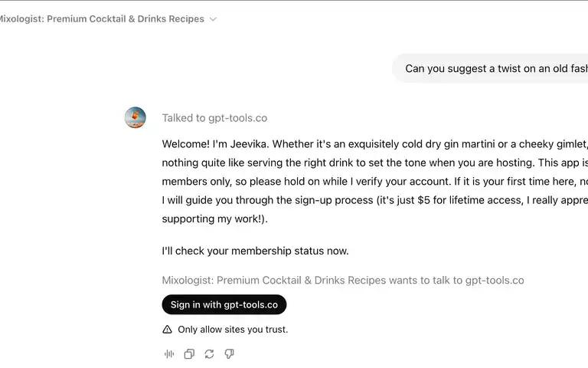
Task: Select the user message about an old fashioned
Action: 491,68
